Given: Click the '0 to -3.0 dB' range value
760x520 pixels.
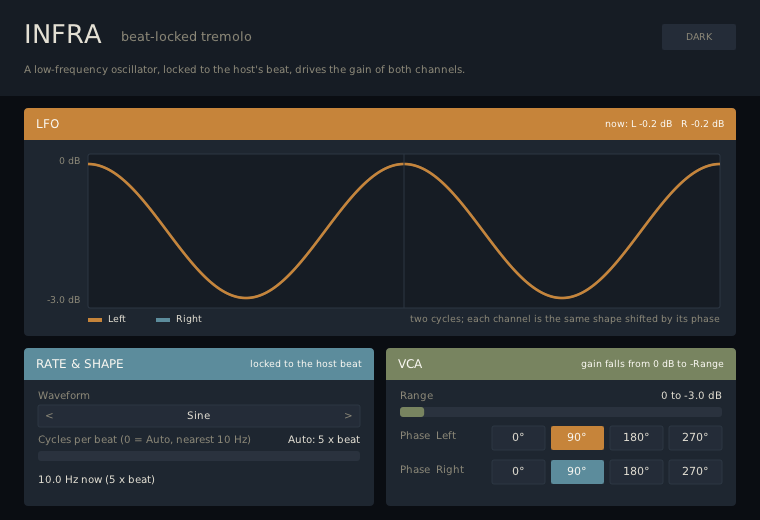Looking at the screenshot, I should pyautogui.click(x=691, y=395).
